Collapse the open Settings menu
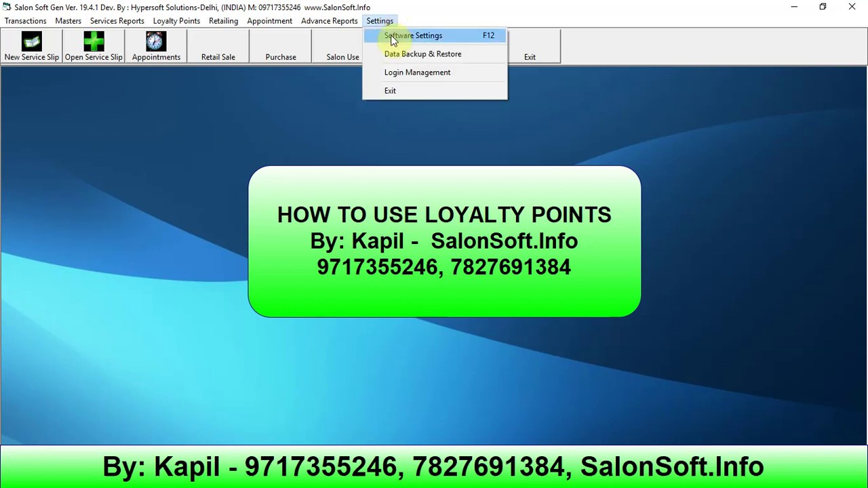The image size is (868, 488). tap(380, 21)
